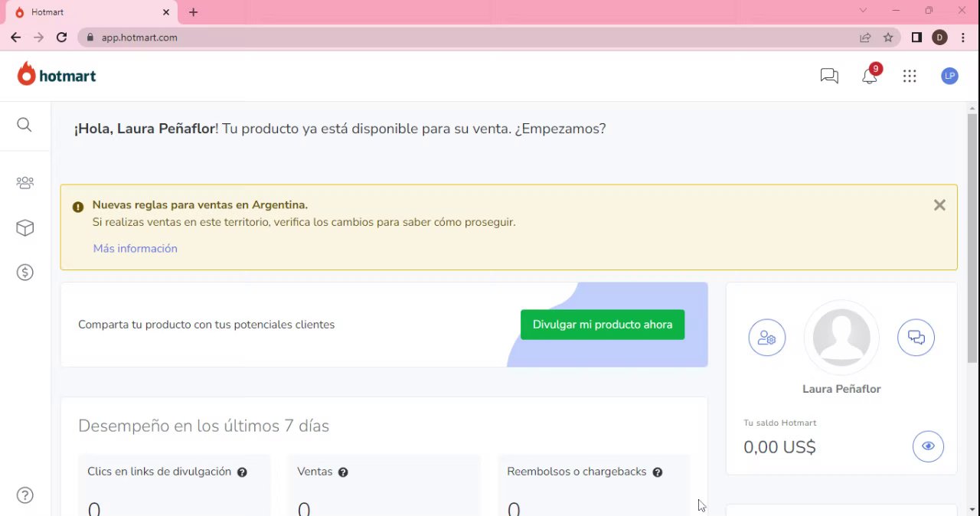Open the Más información link
This screenshot has height=516, width=980.
(135, 248)
